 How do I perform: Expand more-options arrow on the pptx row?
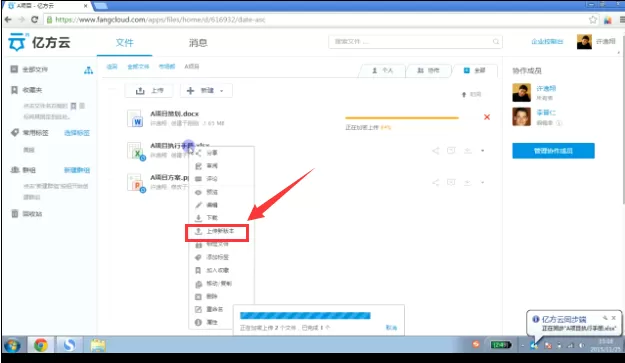point(483,182)
